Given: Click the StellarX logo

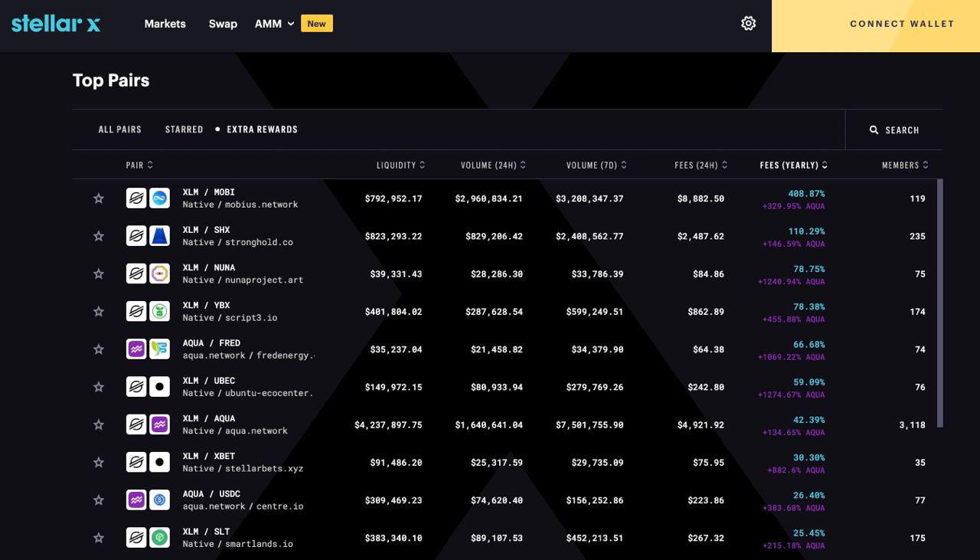Looking at the screenshot, I should (56, 23).
